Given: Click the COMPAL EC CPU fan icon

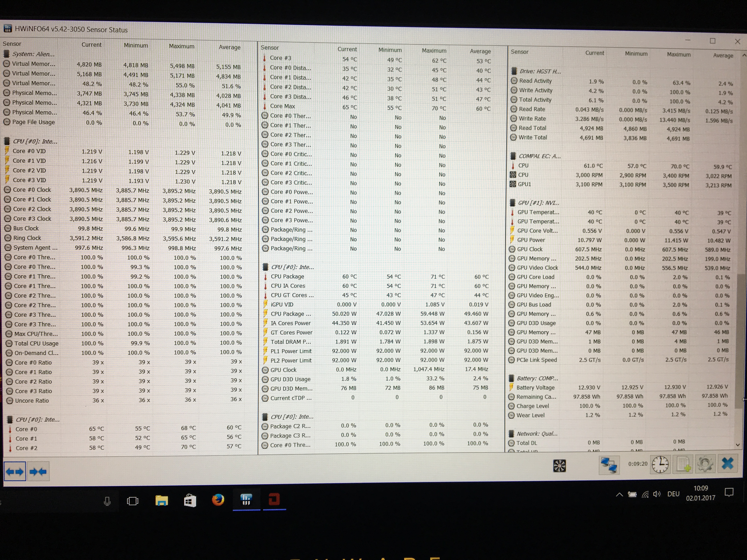Looking at the screenshot, I should (513, 174).
